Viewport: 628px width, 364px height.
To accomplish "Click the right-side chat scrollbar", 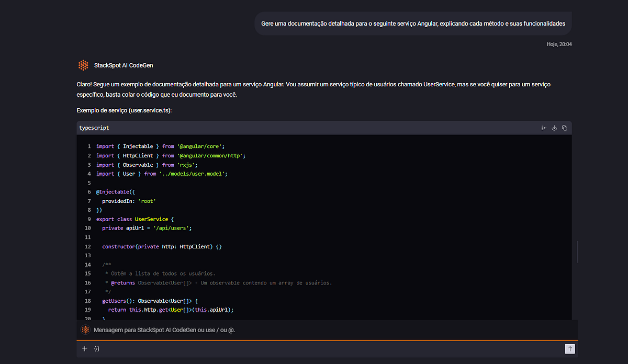I will pyautogui.click(x=577, y=252).
